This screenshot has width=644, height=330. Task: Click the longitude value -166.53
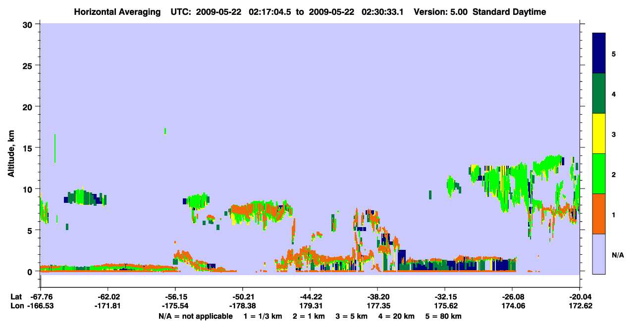[40, 306]
